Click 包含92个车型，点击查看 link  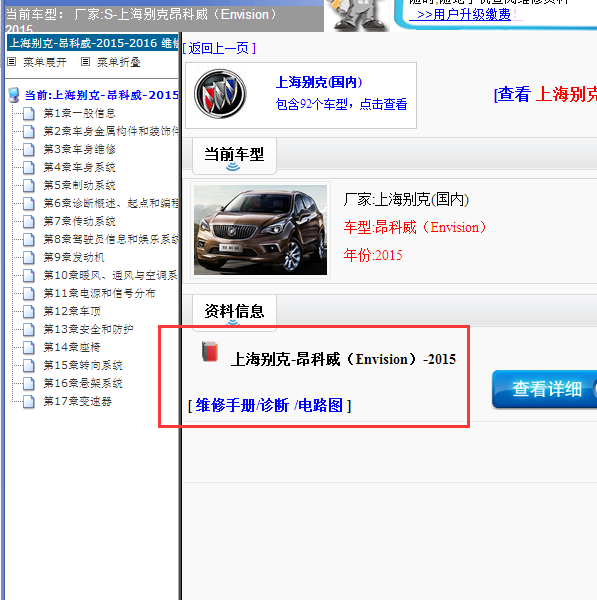pyautogui.click(x=341, y=104)
